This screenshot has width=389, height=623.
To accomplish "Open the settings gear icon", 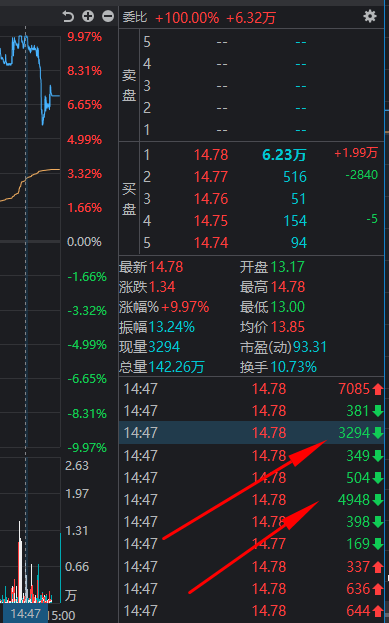I will tap(370, 16).
